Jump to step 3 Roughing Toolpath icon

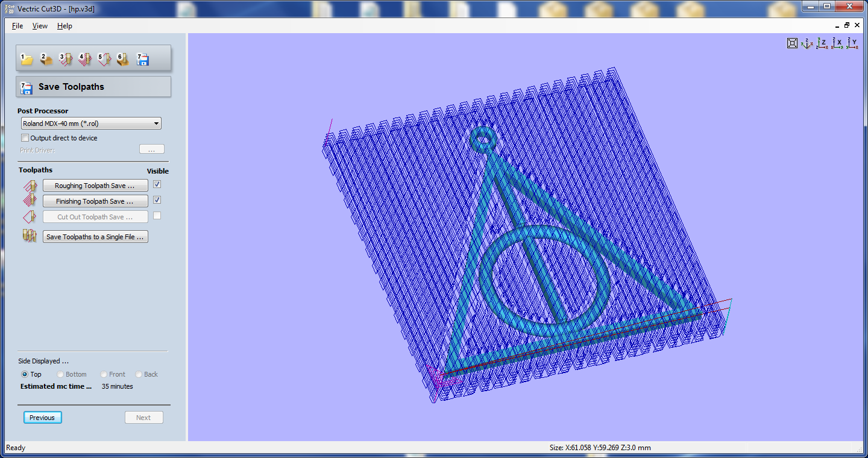(66, 59)
